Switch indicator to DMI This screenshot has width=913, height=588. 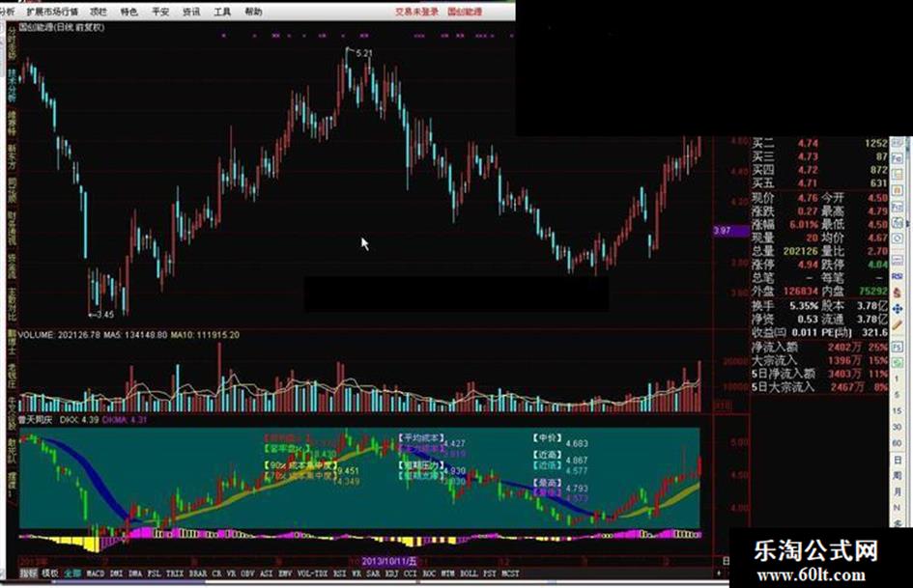pyautogui.click(x=116, y=574)
